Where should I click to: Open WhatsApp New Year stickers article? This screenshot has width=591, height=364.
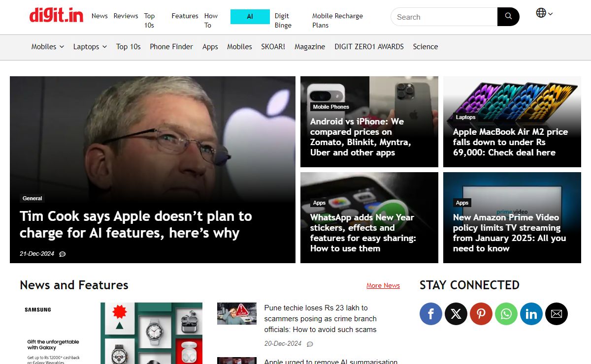click(x=363, y=233)
